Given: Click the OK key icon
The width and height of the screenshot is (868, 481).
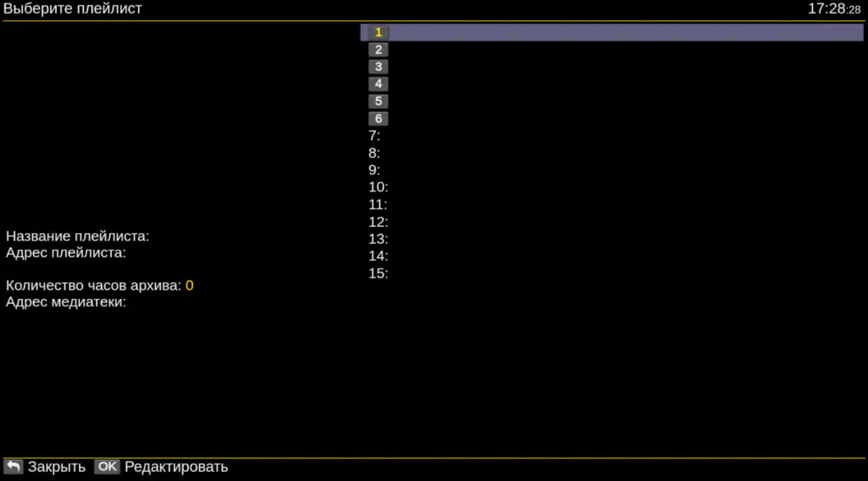Looking at the screenshot, I should coord(107,467).
